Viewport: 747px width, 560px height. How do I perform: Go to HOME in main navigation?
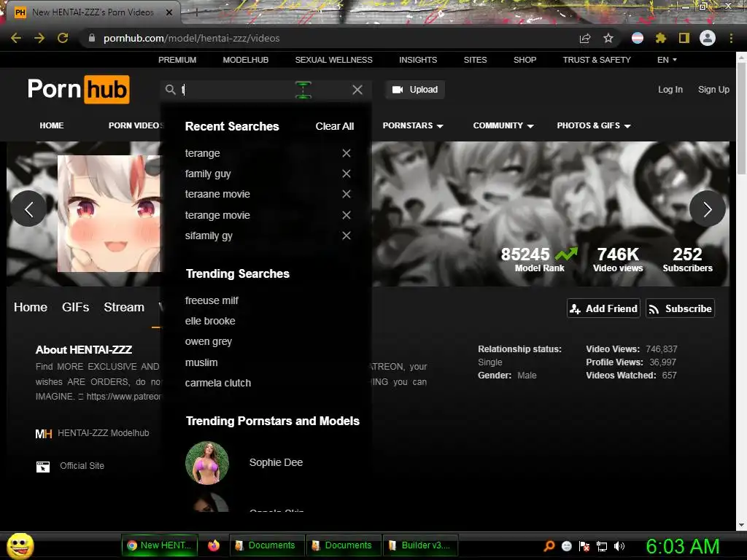[52, 125]
